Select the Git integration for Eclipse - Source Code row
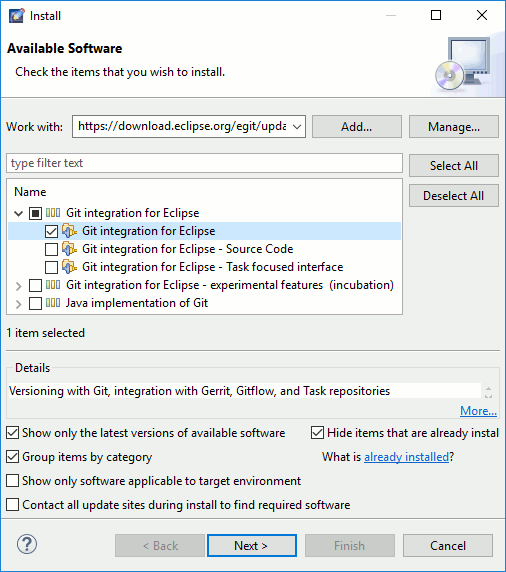This screenshot has width=506, height=572. click(188, 249)
